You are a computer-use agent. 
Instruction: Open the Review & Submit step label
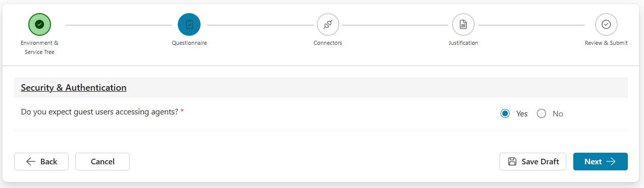606,43
